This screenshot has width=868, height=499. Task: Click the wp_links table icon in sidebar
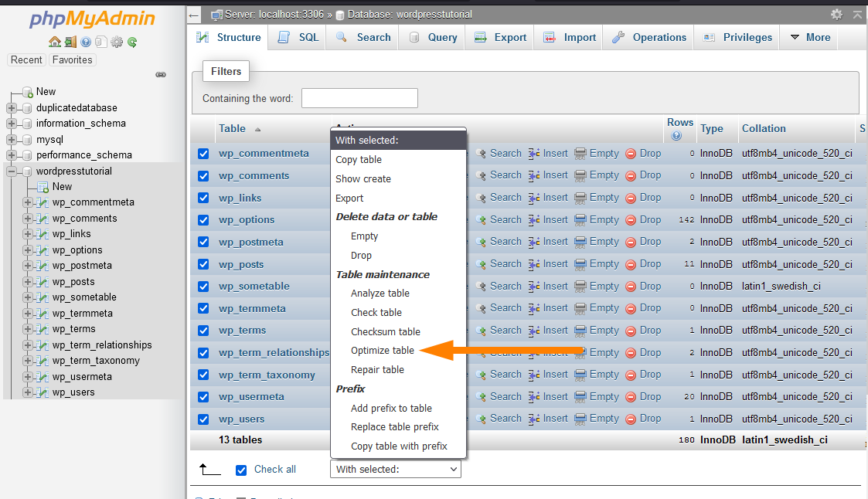(x=43, y=234)
